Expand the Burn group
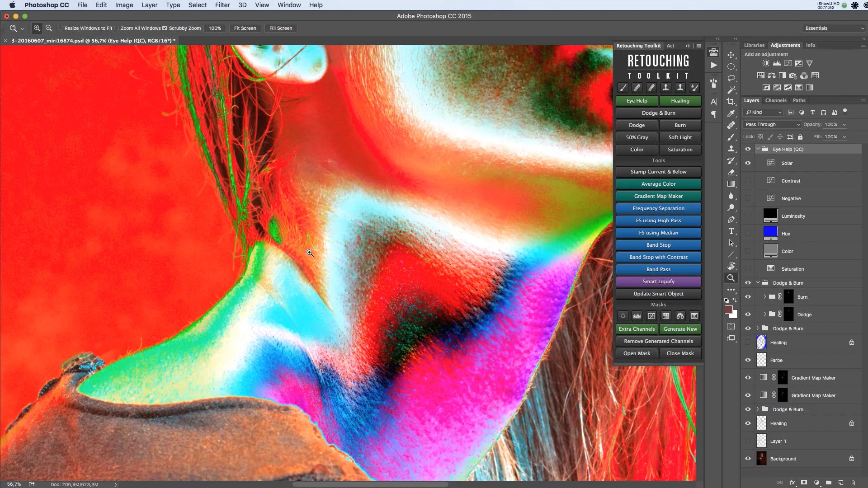This screenshot has width=868, height=488. [764, 297]
